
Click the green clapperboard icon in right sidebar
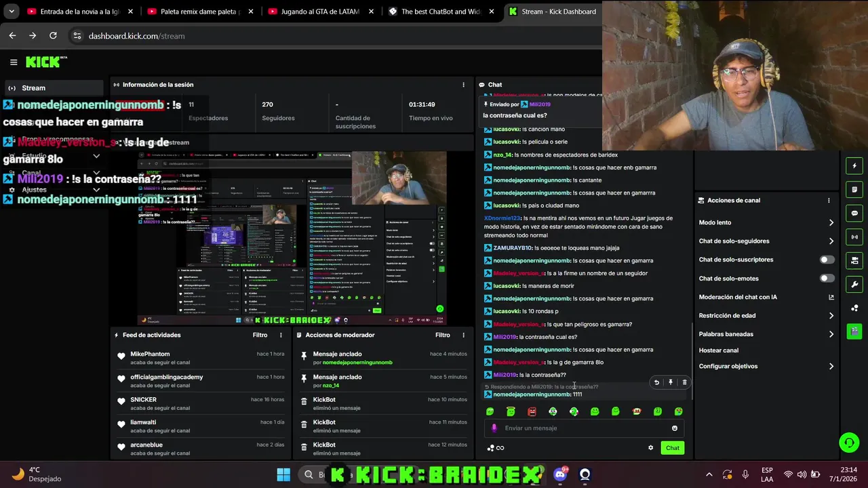click(854, 331)
